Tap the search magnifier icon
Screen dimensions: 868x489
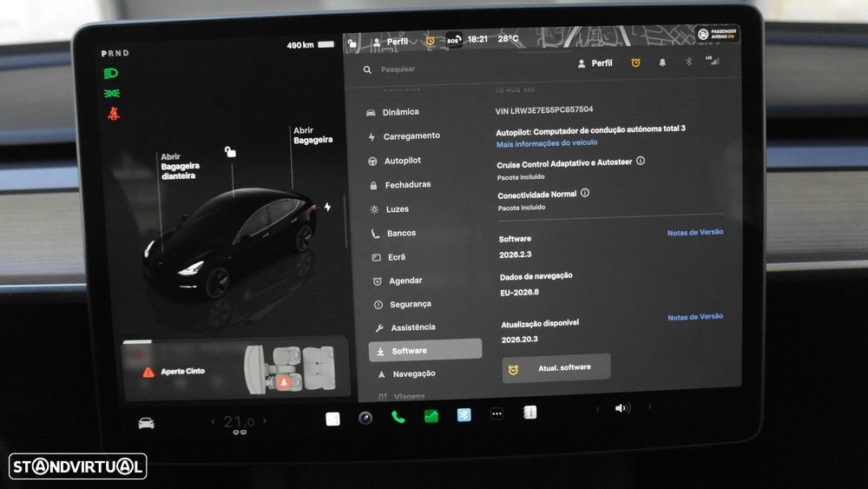367,69
